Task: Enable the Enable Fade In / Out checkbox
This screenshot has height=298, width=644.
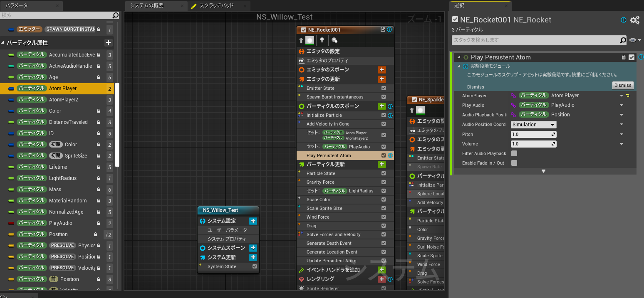Action: pos(514,163)
